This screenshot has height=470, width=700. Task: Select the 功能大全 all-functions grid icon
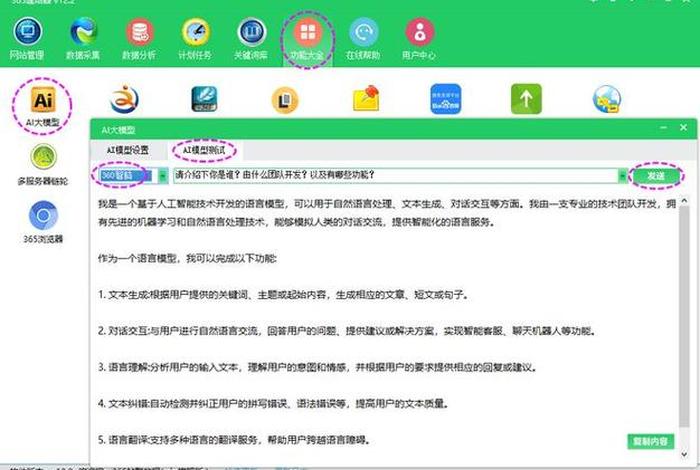[307, 39]
